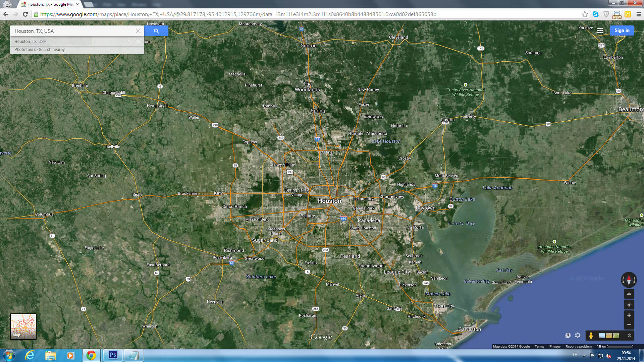This screenshot has height=362, width=644.
Task: Click the compass to reset north
Action: click(629, 280)
